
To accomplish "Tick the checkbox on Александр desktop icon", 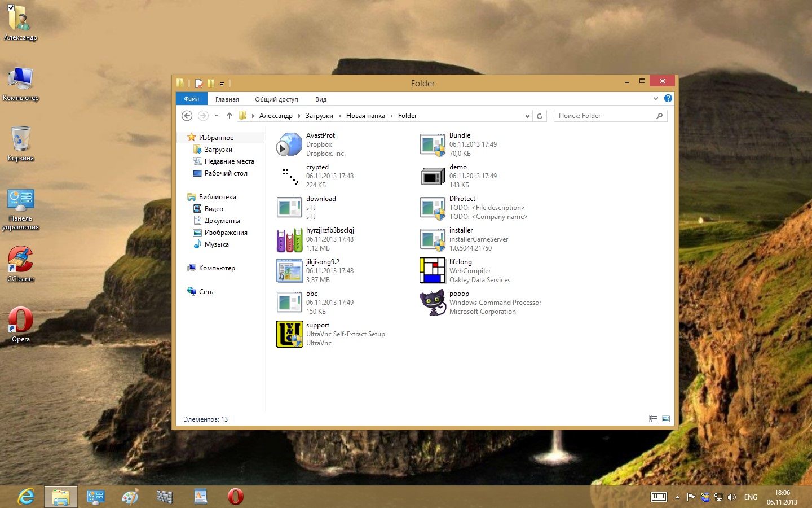I will tap(11, 7).
